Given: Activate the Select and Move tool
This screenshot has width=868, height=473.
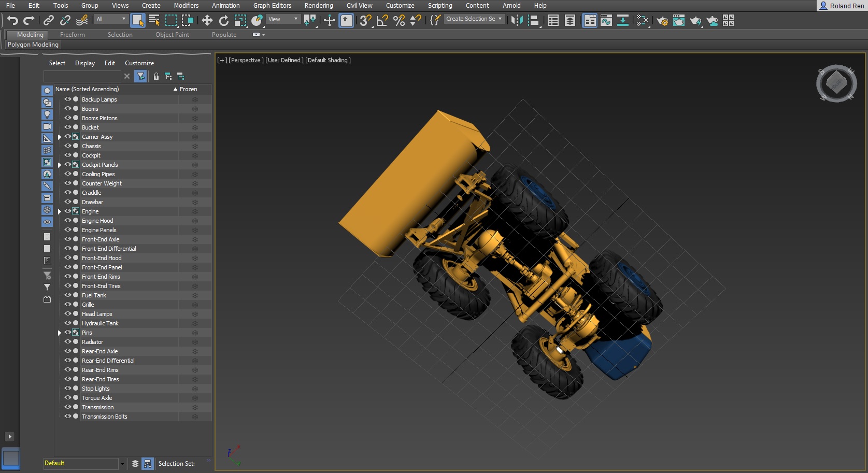Looking at the screenshot, I should click(x=207, y=20).
